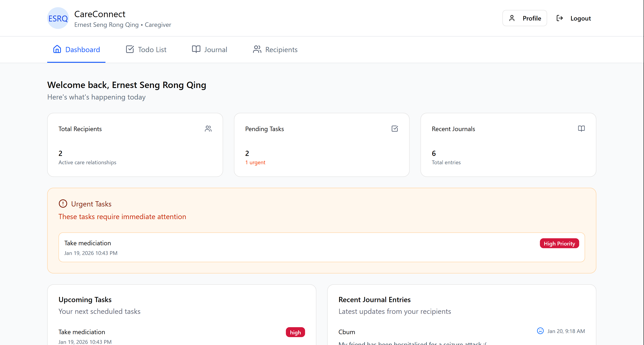Click the 1 urgent text
The image size is (644, 345).
point(255,162)
